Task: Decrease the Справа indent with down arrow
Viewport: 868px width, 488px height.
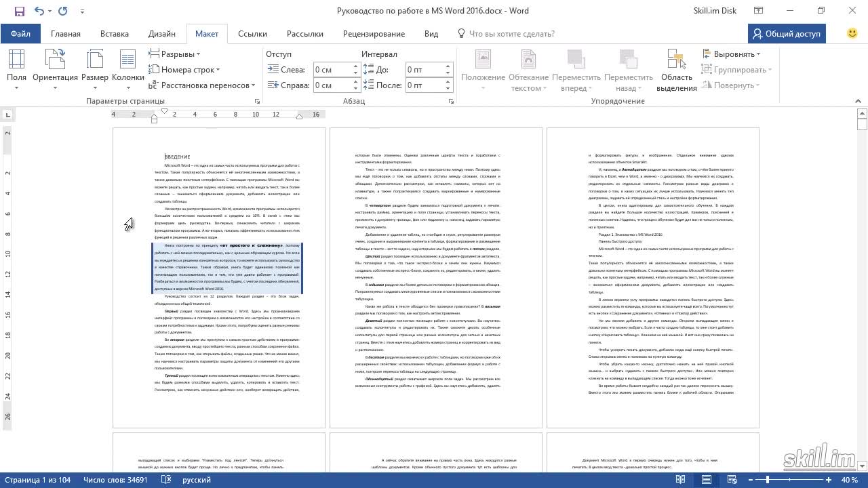Action: point(355,89)
